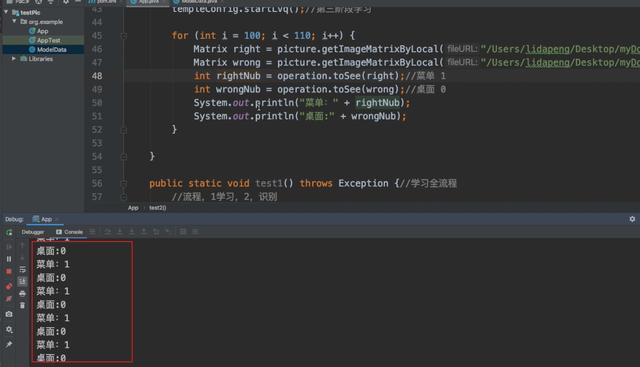Collapse the org.example package

click(14, 21)
